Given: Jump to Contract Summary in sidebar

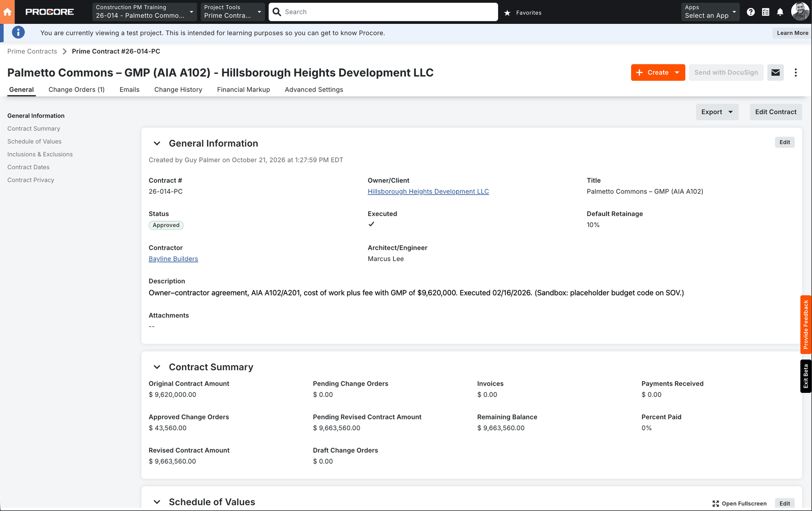Looking at the screenshot, I should pyautogui.click(x=34, y=129).
